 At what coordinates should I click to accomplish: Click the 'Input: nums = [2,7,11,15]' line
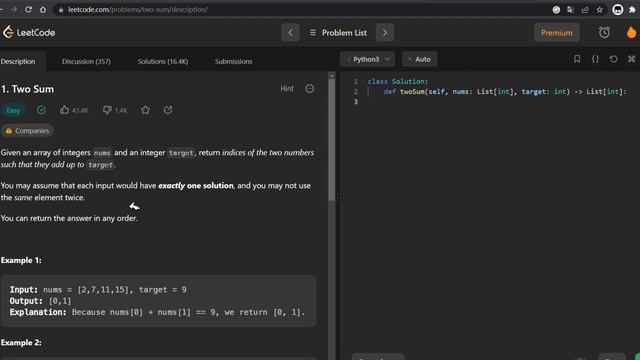98,289
